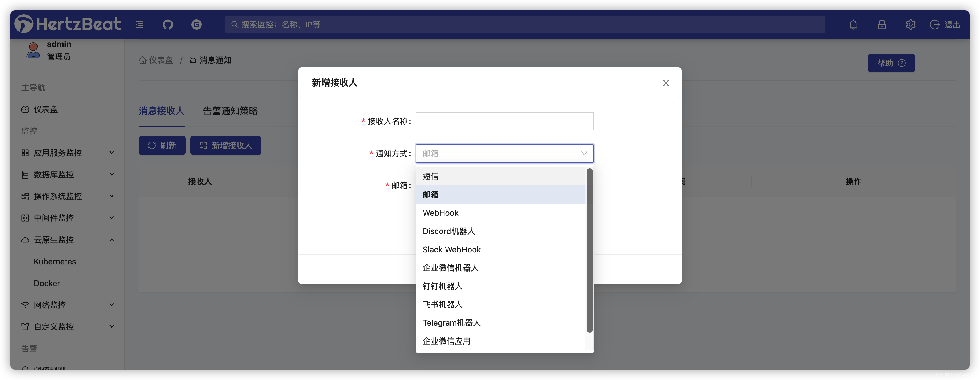The image size is (980, 380).
Task: Click the 刷新 refresh button
Action: 162,146
